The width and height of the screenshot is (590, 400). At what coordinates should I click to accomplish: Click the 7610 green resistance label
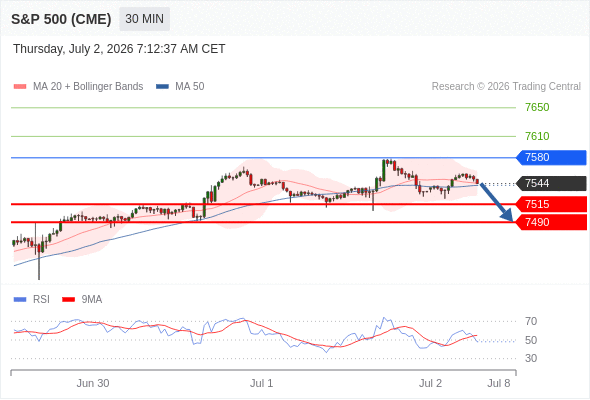tap(537, 136)
